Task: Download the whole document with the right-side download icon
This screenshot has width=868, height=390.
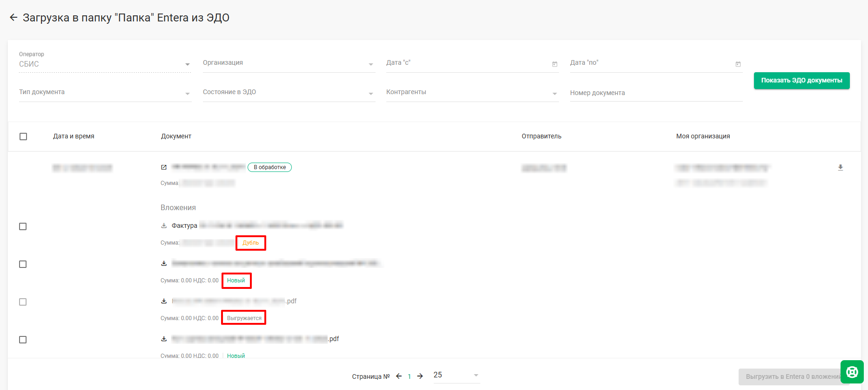Action: tap(841, 167)
